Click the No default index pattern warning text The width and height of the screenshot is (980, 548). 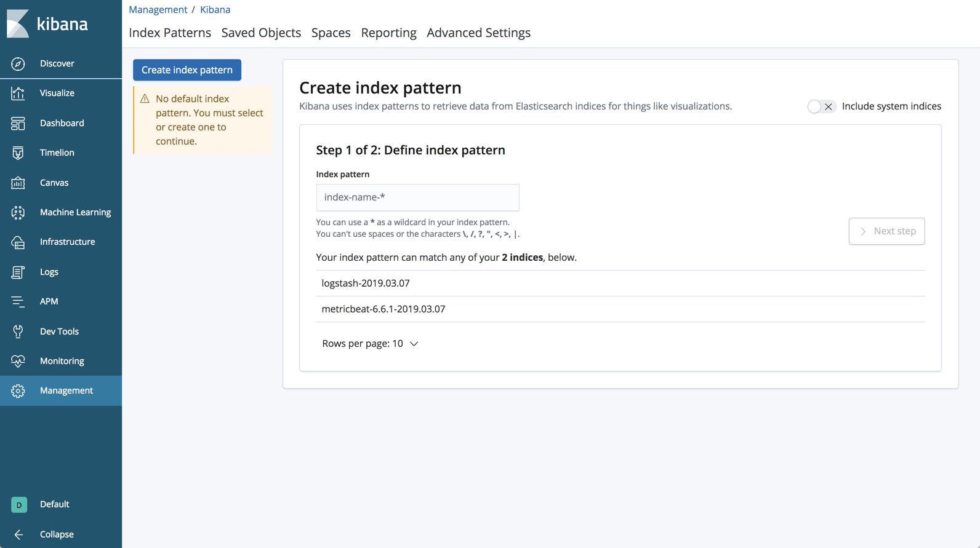(209, 120)
